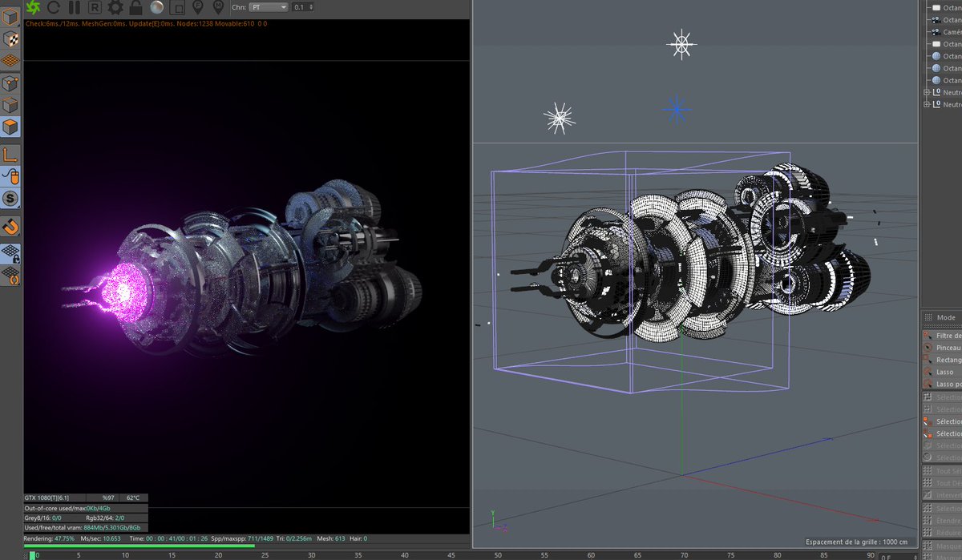Viewport: 962px width, 560px height.
Task: Click the planar workplane icon at toolbar bottom
Action: (11, 275)
